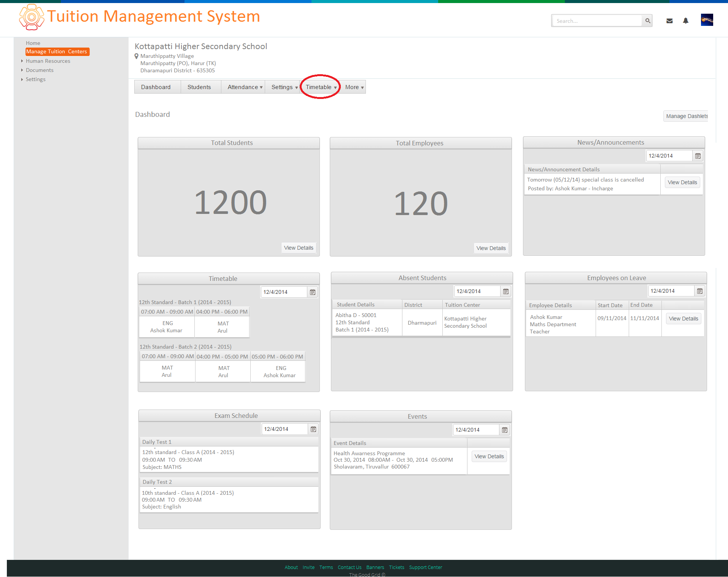
Task: Click the search magnifier icon
Action: coord(648,21)
